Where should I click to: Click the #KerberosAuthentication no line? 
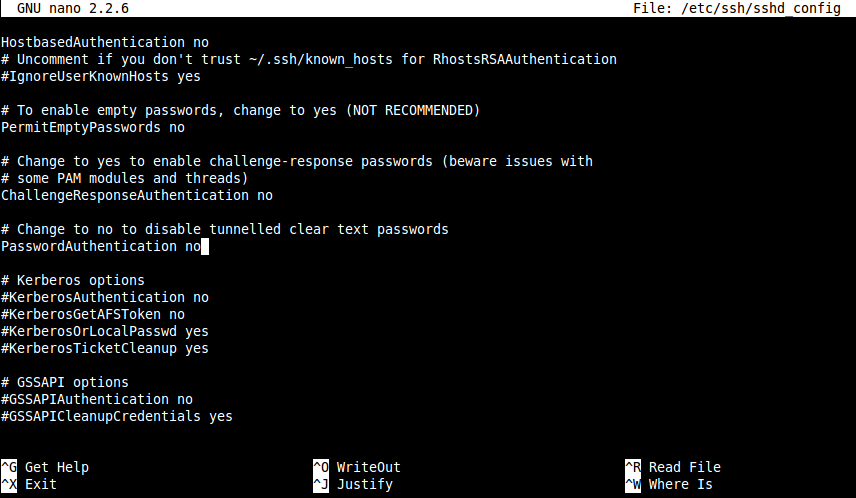point(105,298)
